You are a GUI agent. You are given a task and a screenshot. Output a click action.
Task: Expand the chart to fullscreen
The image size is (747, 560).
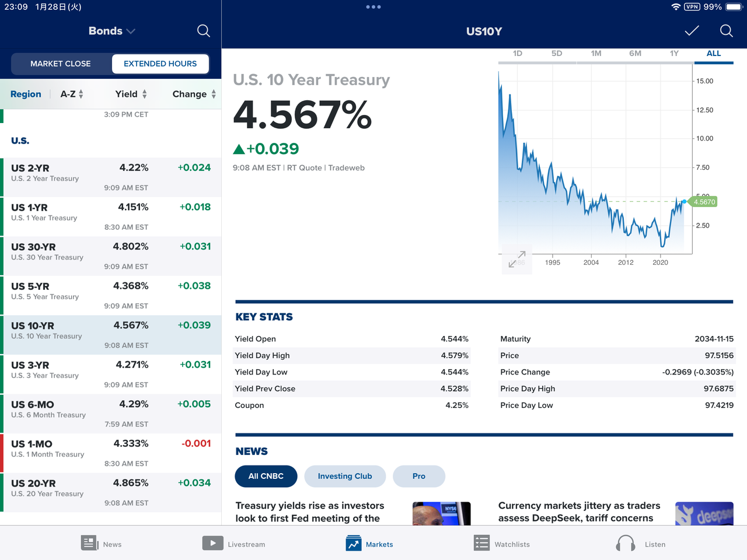pos(516,260)
